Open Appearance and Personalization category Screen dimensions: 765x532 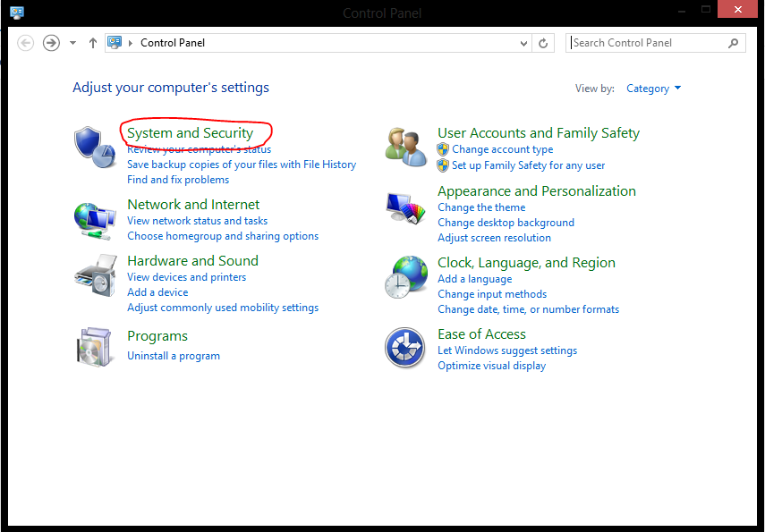537,191
